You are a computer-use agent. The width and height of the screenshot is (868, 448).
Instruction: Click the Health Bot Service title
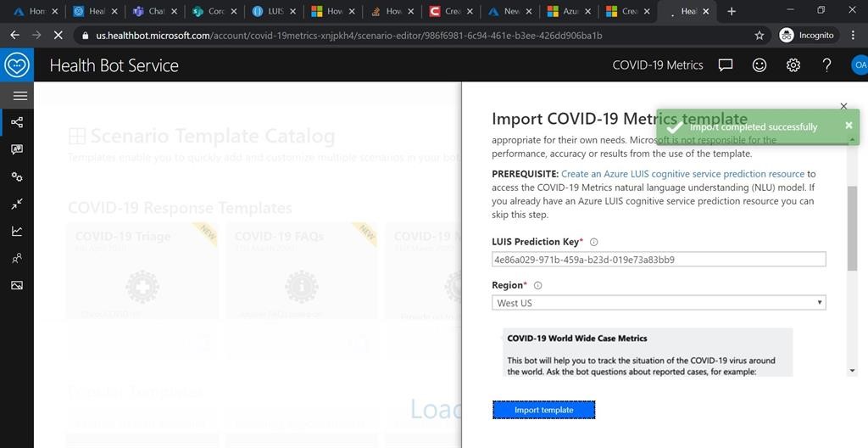click(x=114, y=65)
